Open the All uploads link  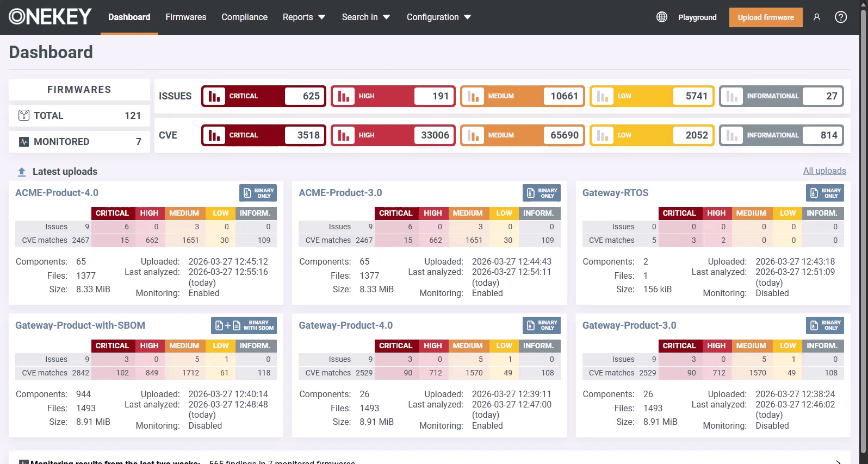tap(824, 171)
